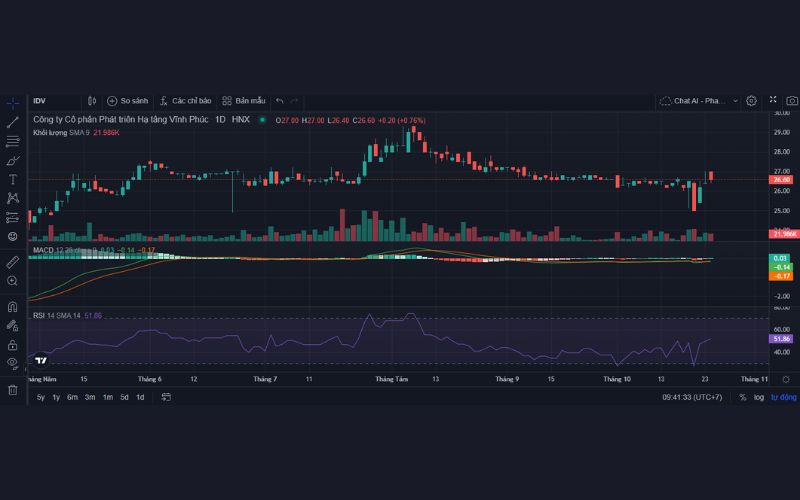Open the candlestick chart type dropdown
This screenshot has width=800, height=500.
[x=91, y=101]
